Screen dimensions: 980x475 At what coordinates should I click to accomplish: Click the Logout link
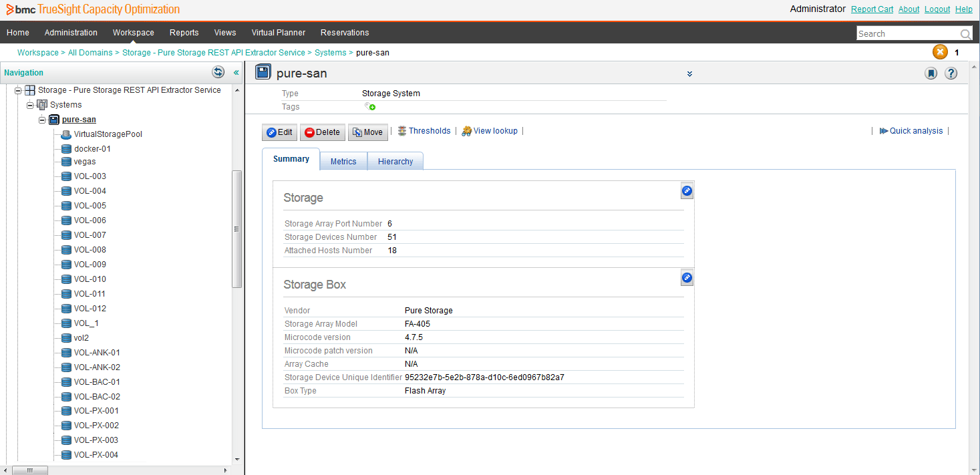[x=937, y=9]
